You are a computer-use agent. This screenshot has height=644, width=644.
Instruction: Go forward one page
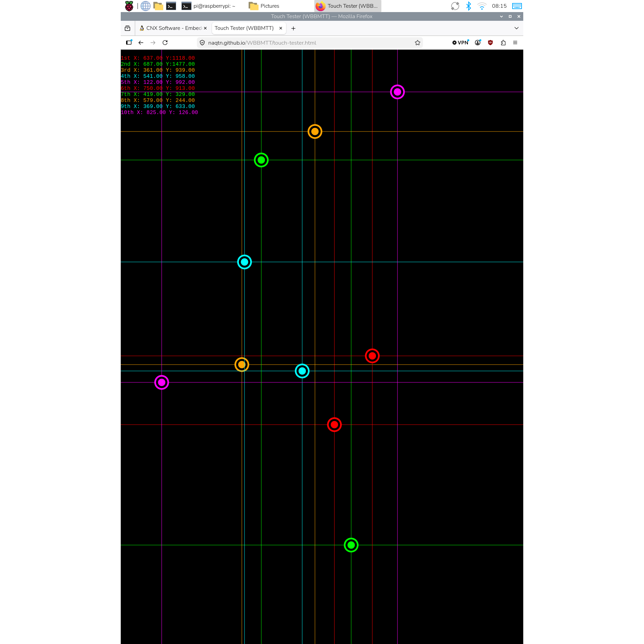[153, 43]
